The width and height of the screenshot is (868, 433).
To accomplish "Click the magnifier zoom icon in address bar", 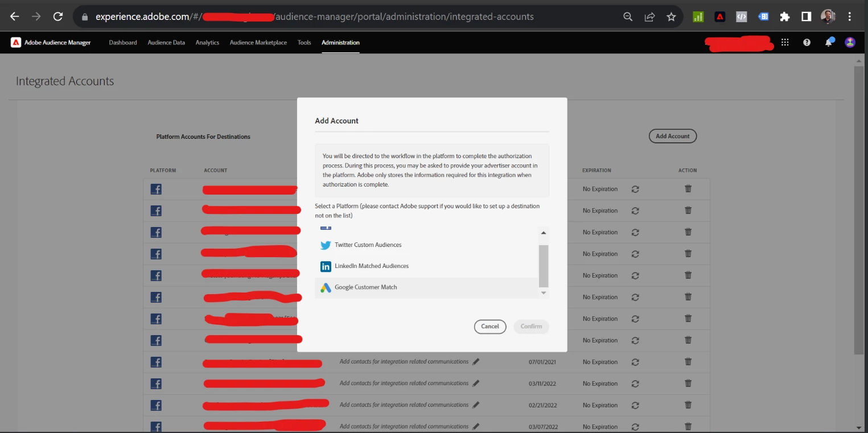I will pyautogui.click(x=628, y=17).
